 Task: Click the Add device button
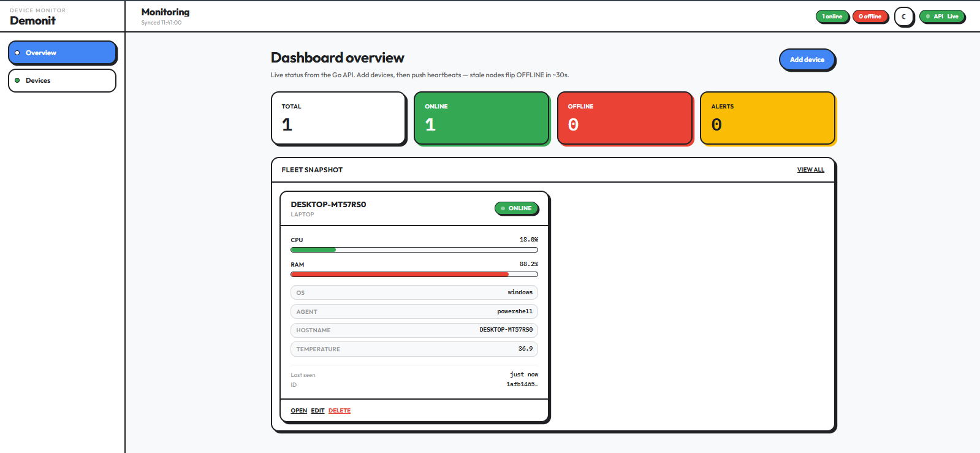point(807,59)
